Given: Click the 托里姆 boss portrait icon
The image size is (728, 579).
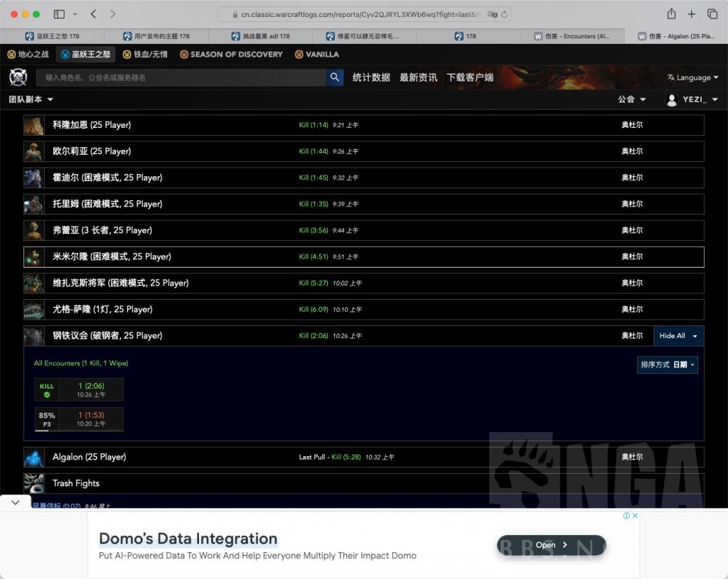Looking at the screenshot, I should point(34,204).
